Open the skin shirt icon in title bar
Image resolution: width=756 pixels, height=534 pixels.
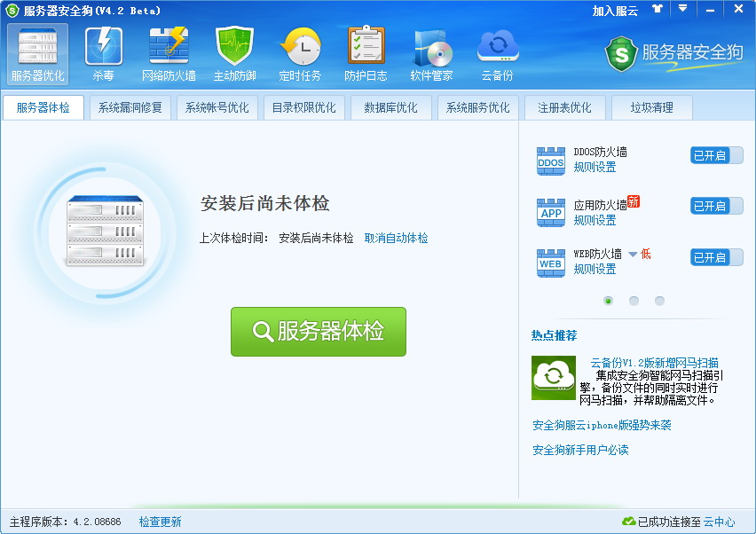pos(657,10)
